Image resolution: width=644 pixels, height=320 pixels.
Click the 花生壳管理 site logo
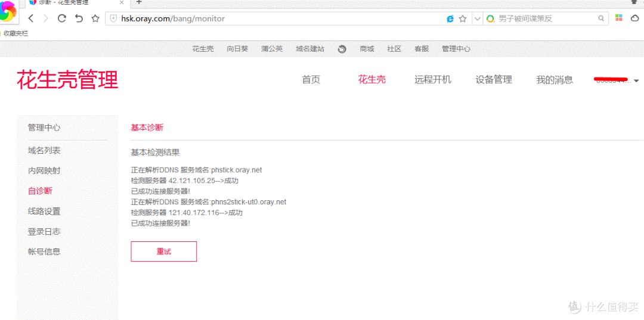(67, 80)
